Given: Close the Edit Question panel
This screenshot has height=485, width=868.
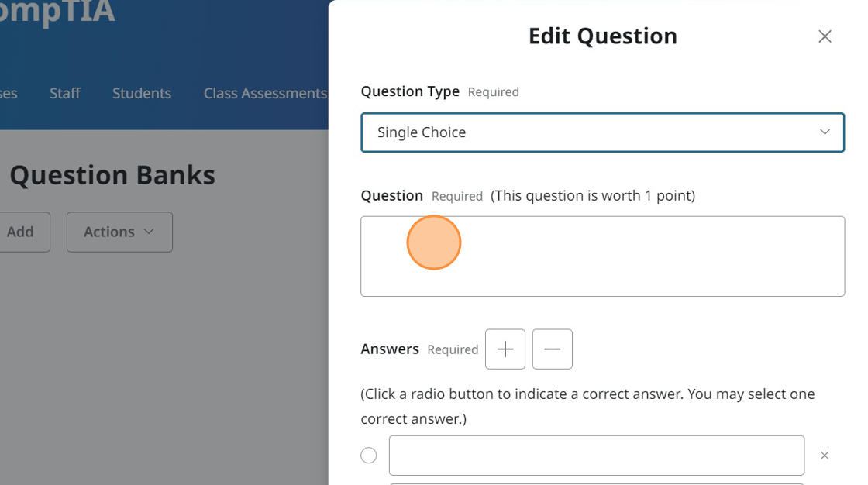Looking at the screenshot, I should pyautogui.click(x=825, y=36).
